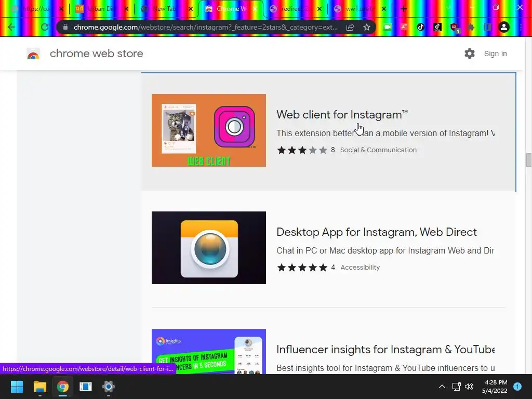532x399 pixels.
Task: Click the network icon in system tray
Action: pyautogui.click(x=456, y=387)
